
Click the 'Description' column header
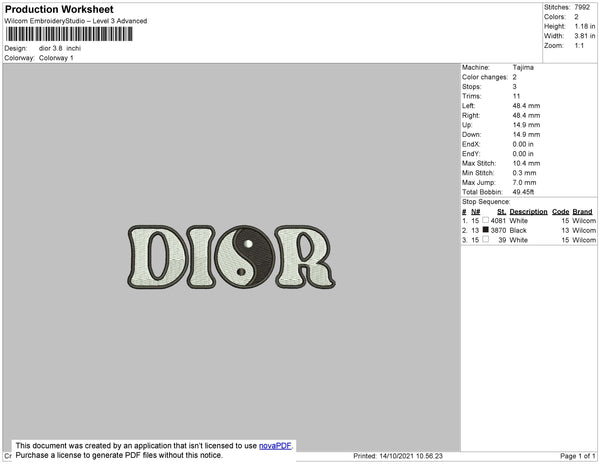point(528,212)
